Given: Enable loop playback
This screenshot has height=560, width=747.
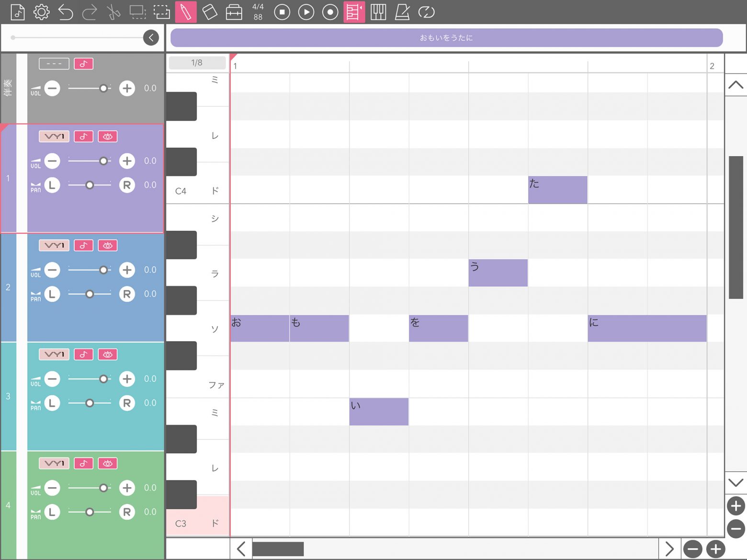Looking at the screenshot, I should pyautogui.click(x=426, y=12).
